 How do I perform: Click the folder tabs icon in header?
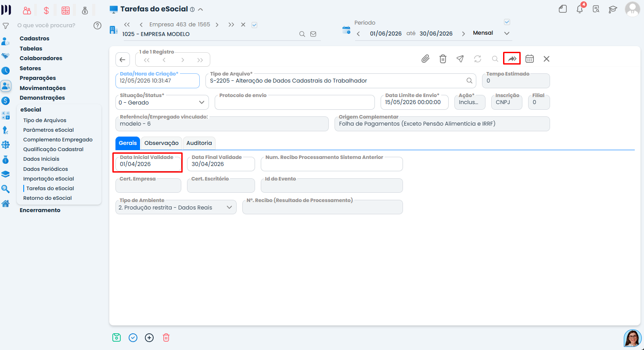[x=563, y=9]
